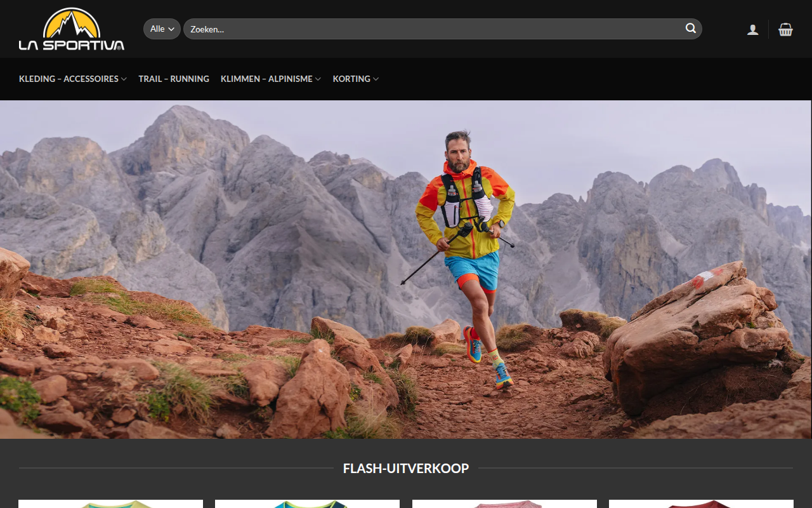Viewport: 812px width, 508px height.
Task: Expand the Korting menu
Action: point(356,79)
